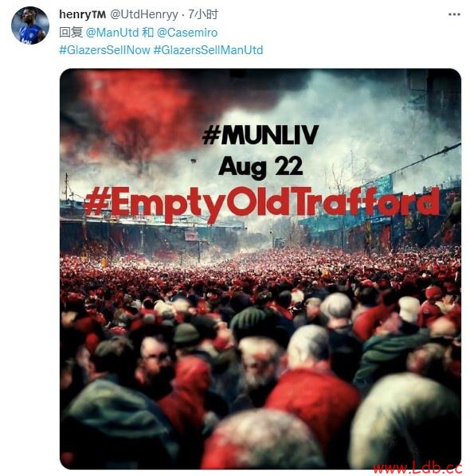Screen dimensions: 470x476
Task: Open the attached protest crowd image
Action: pos(260,269)
